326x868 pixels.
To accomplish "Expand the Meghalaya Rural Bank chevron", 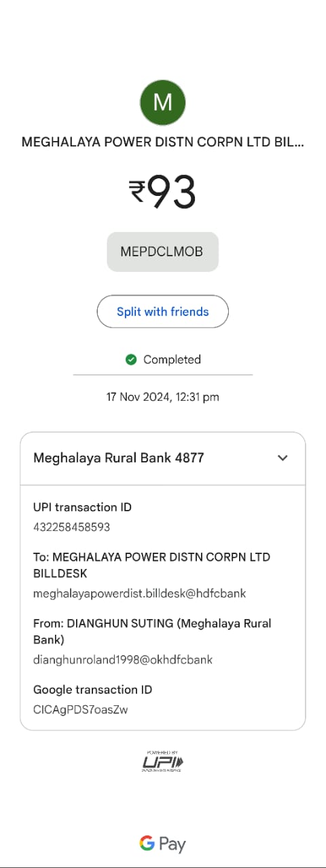I will (x=283, y=458).
